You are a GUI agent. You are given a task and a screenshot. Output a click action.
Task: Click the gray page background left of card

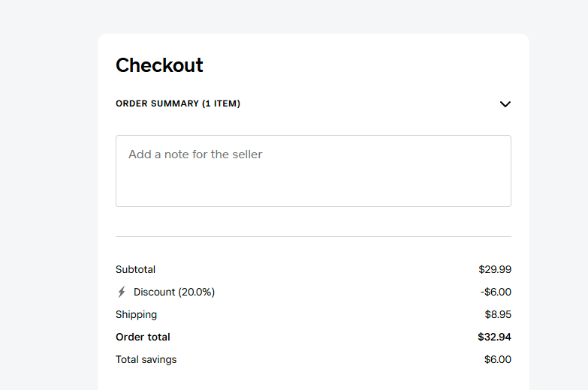point(48,195)
